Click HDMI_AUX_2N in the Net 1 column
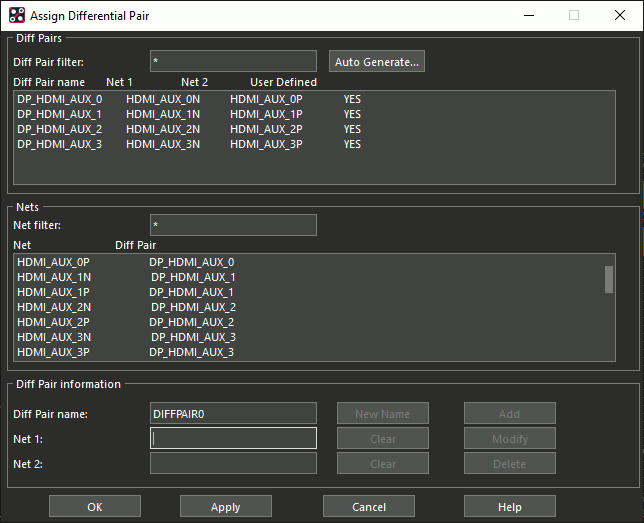The width and height of the screenshot is (644, 523). 163,129
